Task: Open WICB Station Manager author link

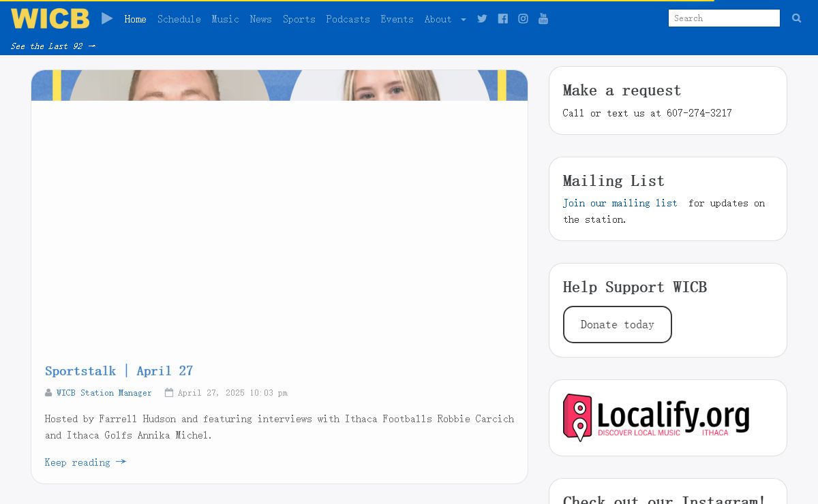Action: [x=104, y=393]
